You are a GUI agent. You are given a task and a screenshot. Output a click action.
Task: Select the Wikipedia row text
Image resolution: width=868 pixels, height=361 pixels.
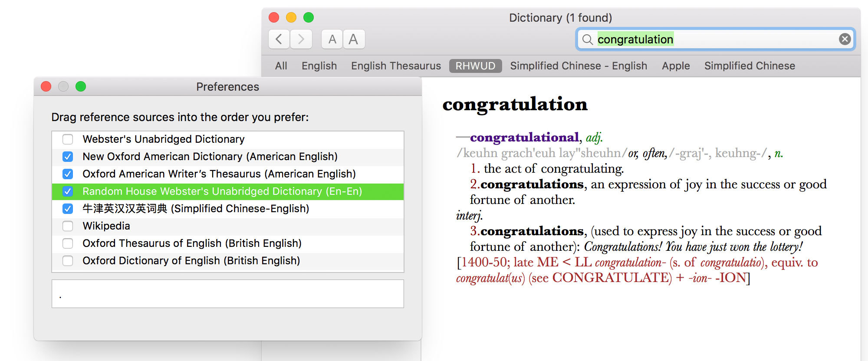coord(106,226)
